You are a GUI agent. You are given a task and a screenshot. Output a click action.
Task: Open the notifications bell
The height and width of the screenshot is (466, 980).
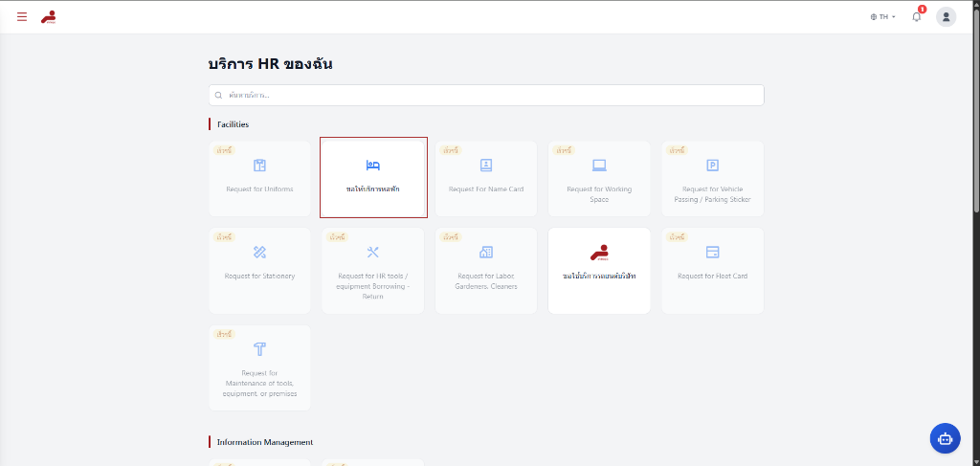[916, 17]
